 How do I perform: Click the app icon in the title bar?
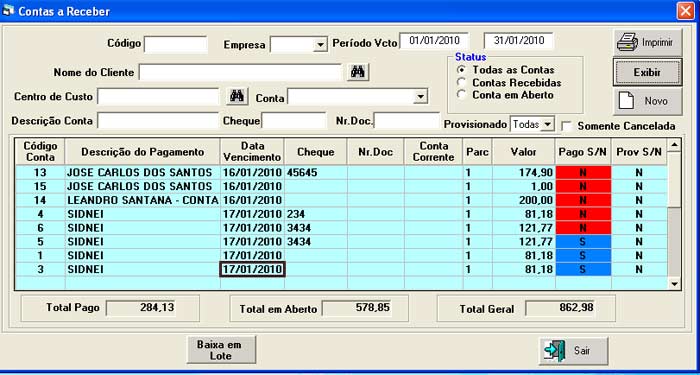pyautogui.click(x=8, y=11)
